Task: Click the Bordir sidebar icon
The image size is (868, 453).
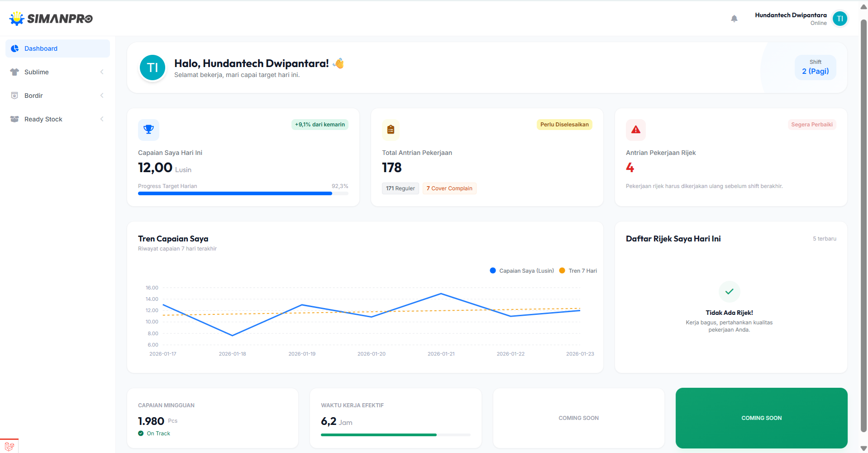Action: point(14,95)
